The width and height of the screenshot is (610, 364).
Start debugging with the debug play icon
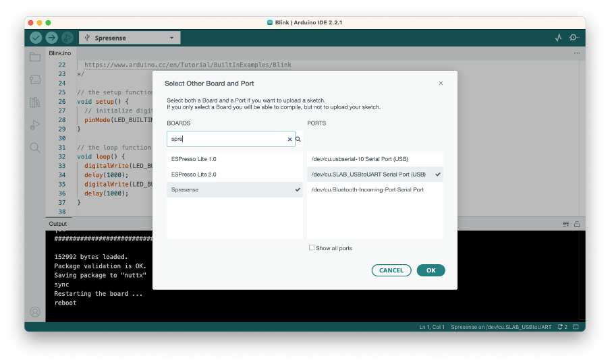67,38
